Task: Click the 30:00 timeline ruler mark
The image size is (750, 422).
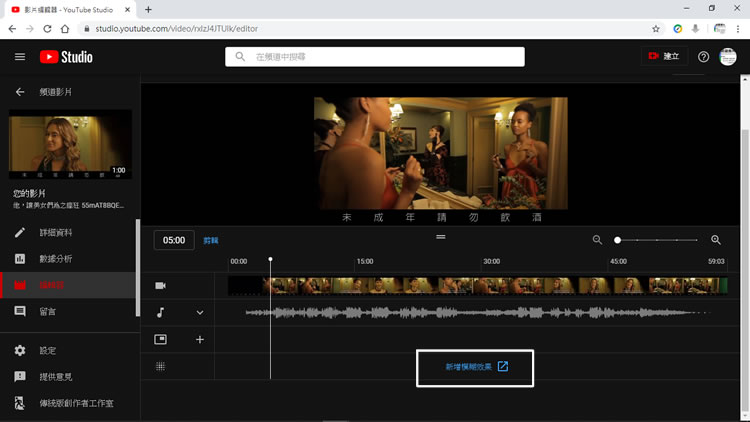Action: (491, 261)
